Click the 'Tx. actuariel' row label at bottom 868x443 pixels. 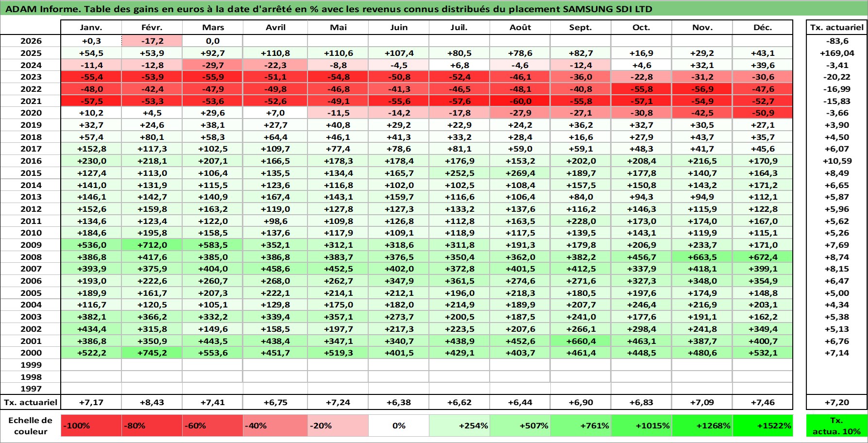pyautogui.click(x=31, y=402)
